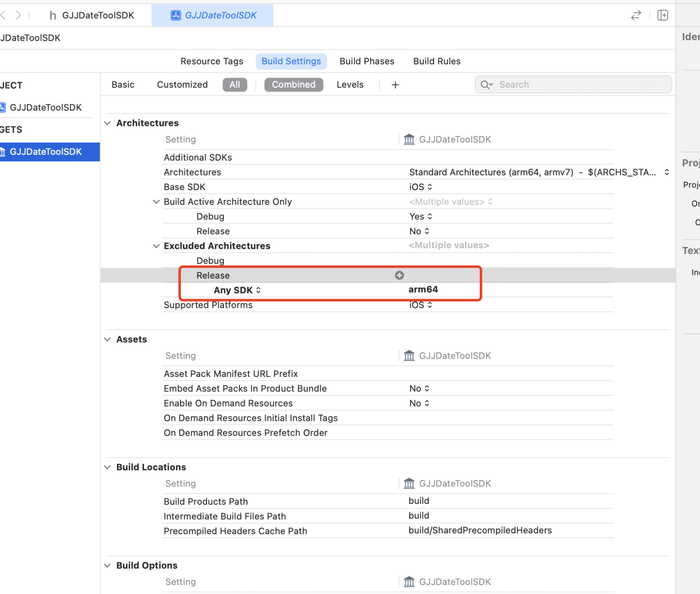Select the Excluded Architectures Release row
The height and width of the screenshot is (594, 700).
pos(388,276)
